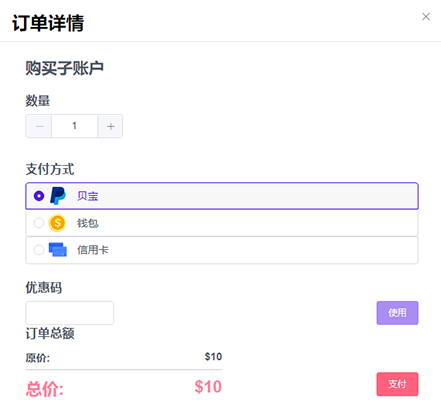Close the 订单详情 dialog
The width and height of the screenshot is (441, 409).
click(x=426, y=17)
